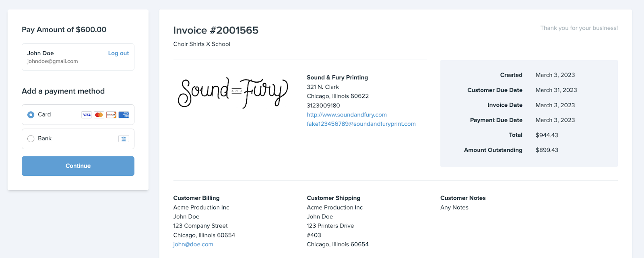
Task: Click the john@doe.com billing email link
Action: [x=193, y=245]
